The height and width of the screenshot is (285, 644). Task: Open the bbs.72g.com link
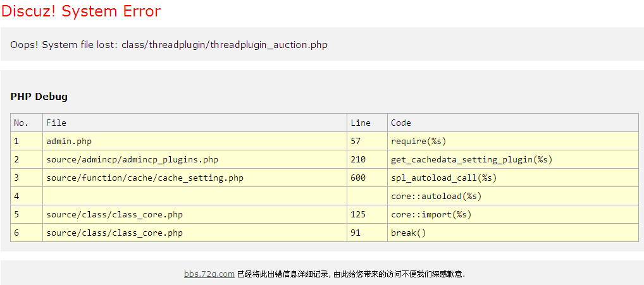209,274
